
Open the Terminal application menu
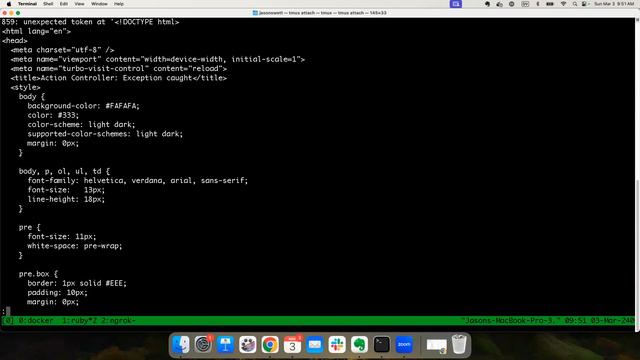click(27, 4)
